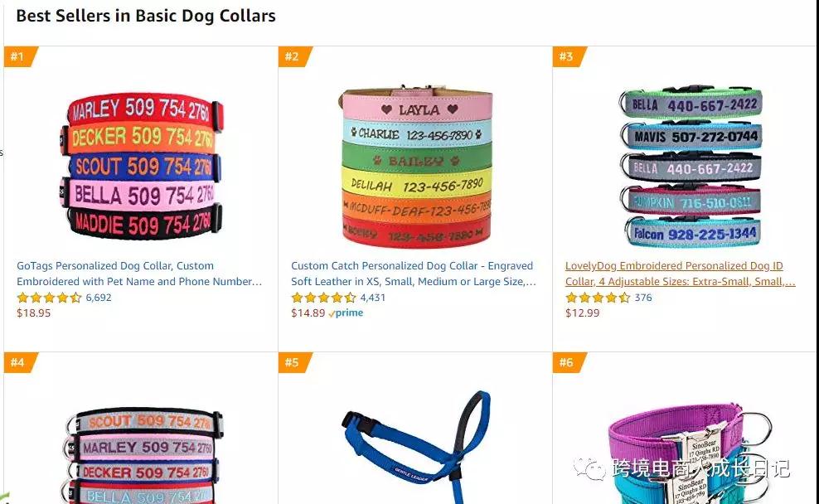View the 376 reviews count

click(643, 298)
